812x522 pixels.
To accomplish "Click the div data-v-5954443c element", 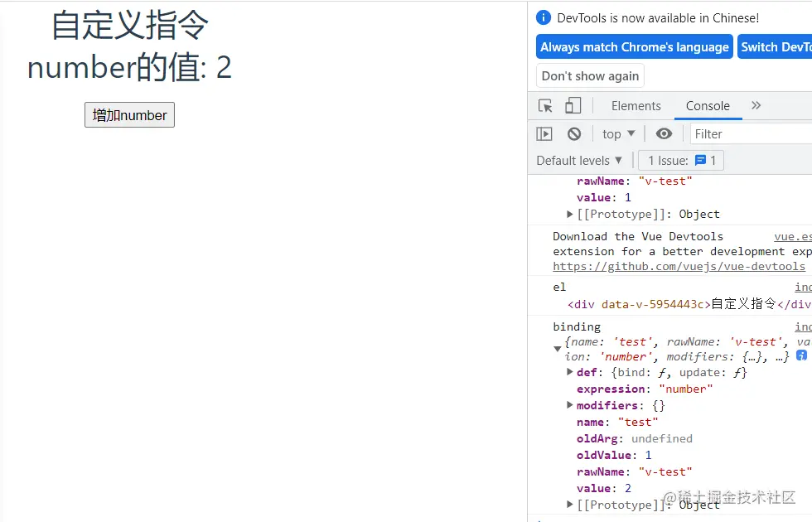I will coord(689,304).
